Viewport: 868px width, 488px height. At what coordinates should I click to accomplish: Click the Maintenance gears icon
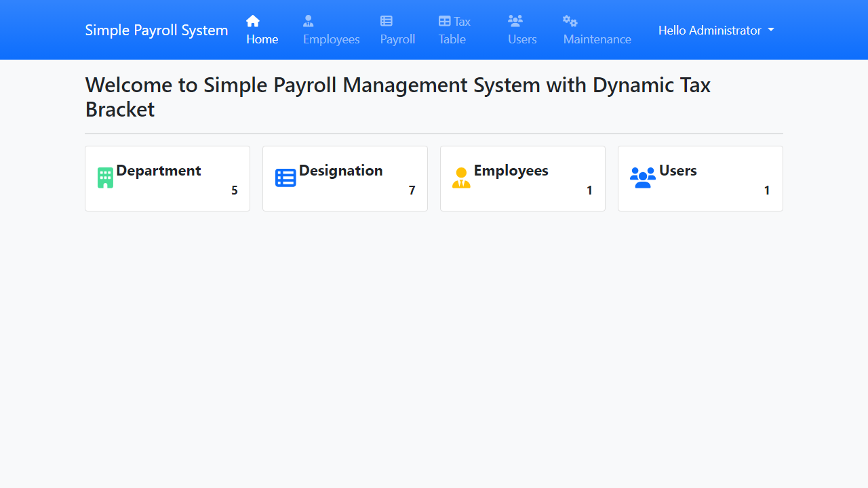pyautogui.click(x=570, y=21)
